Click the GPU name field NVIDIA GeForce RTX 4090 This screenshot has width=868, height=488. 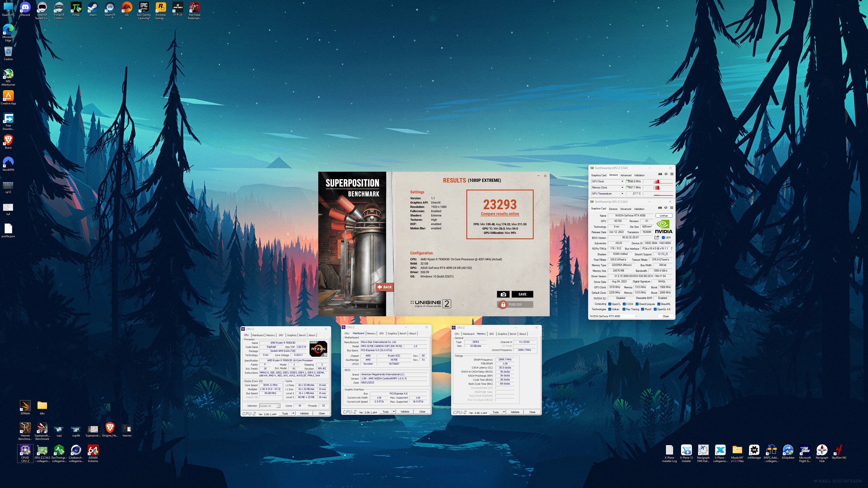tap(630, 216)
